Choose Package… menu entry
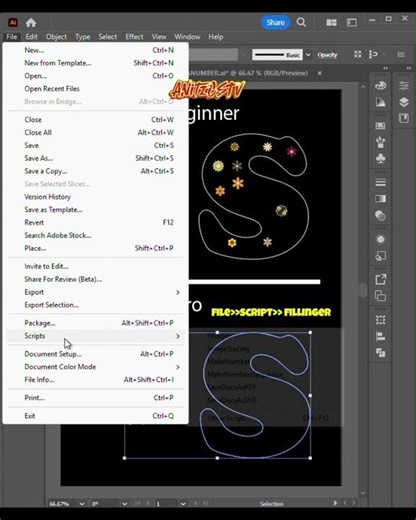 tap(95, 323)
